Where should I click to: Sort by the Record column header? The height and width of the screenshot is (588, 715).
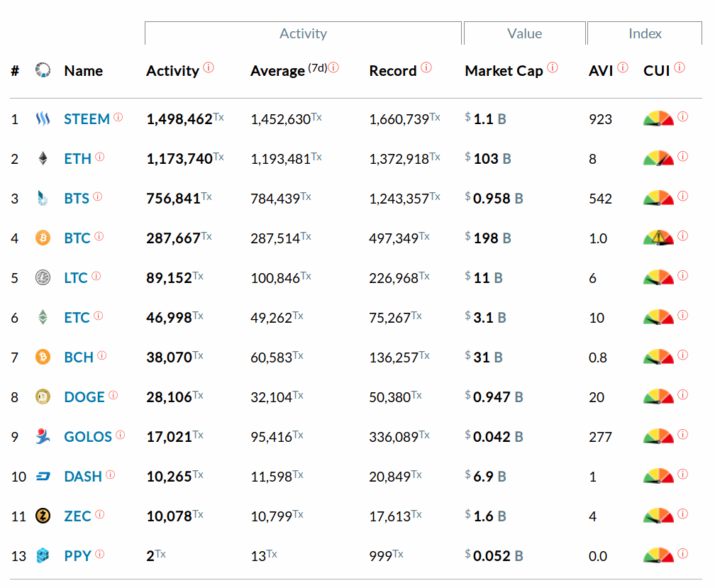[x=393, y=71]
